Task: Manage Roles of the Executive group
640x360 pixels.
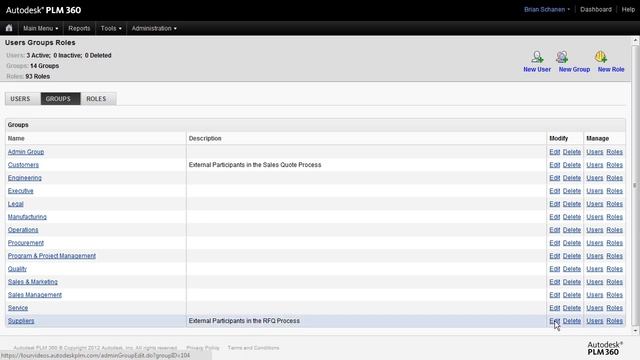Action: coord(614,191)
